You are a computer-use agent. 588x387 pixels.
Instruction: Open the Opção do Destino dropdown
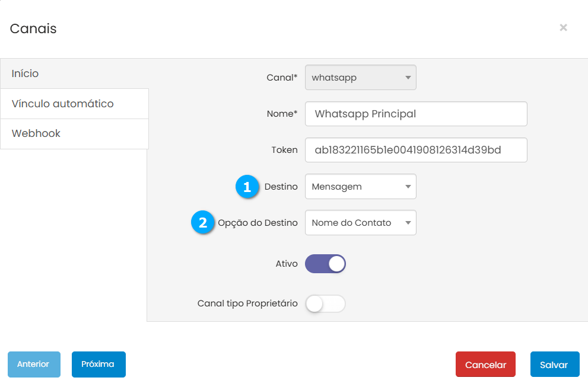tap(360, 223)
